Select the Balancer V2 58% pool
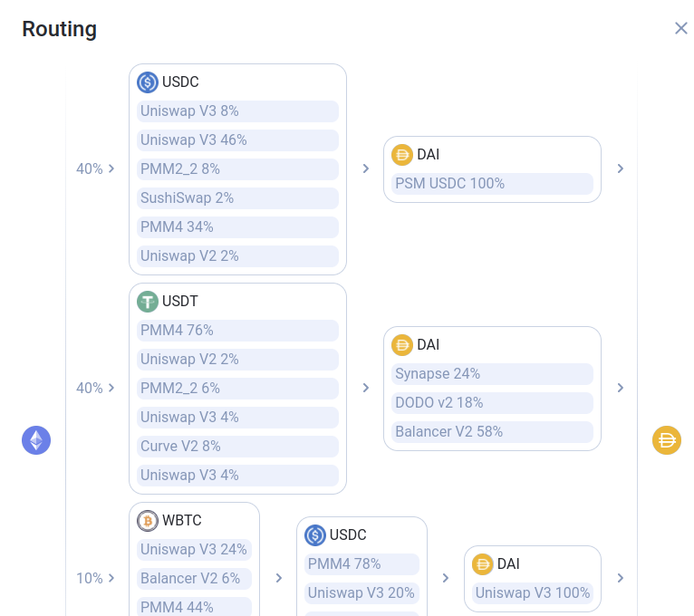This screenshot has width=694, height=616. 492,432
